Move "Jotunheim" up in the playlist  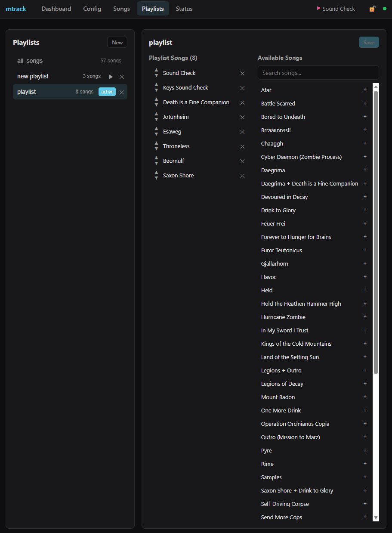pyautogui.click(x=156, y=114)
